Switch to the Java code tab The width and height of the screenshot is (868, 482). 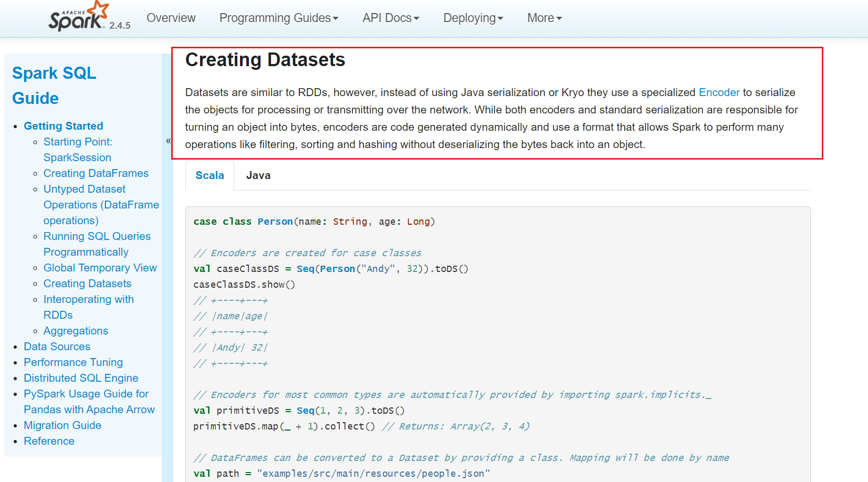click(258, 175)
